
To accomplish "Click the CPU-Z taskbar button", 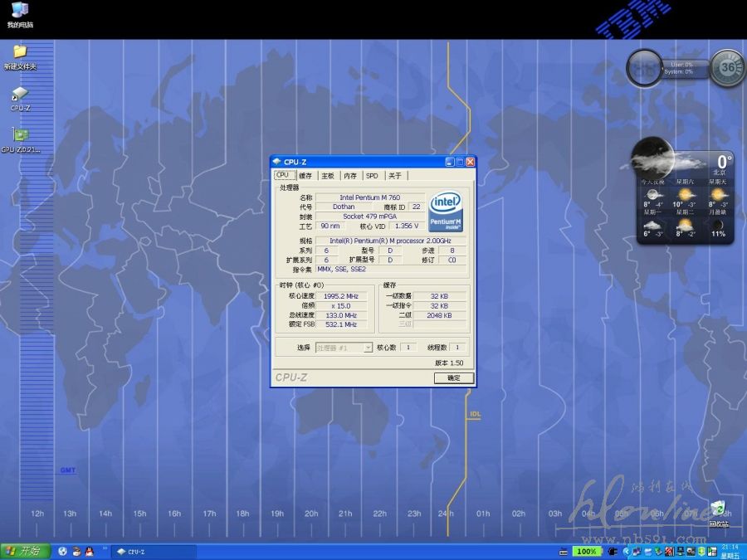I will tap(154, 552).
